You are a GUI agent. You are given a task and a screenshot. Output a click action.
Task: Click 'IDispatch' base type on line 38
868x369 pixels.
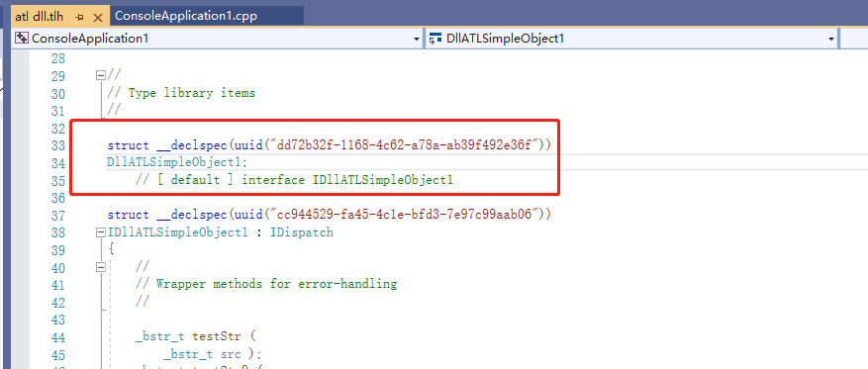302,232
